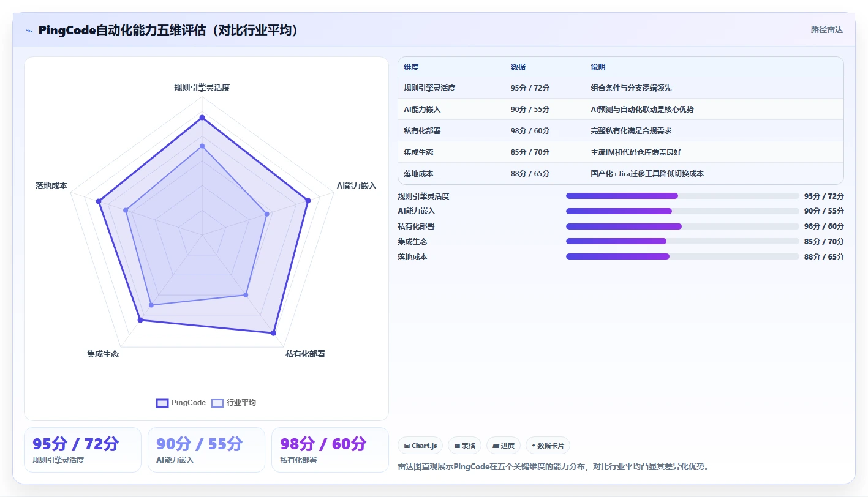Click the 维度 table column header
Viewport: 868px width, 497px height.
click(451, 67)
